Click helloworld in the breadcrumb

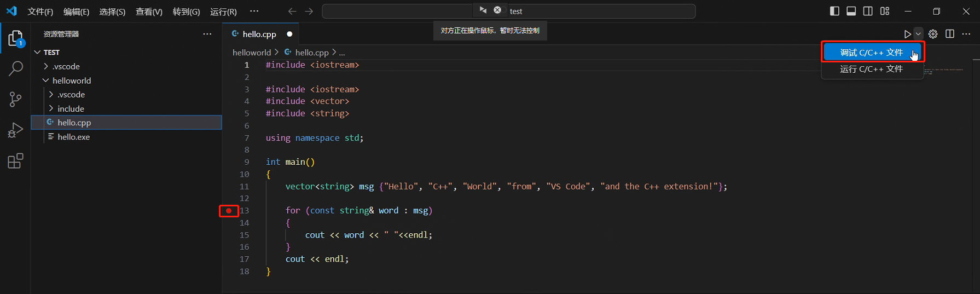(x=252, y=53)
